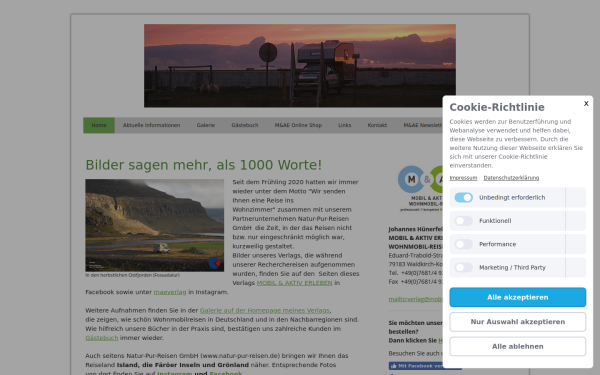
Task: Open the Gästebuch menu item
Action: (245, 125)
